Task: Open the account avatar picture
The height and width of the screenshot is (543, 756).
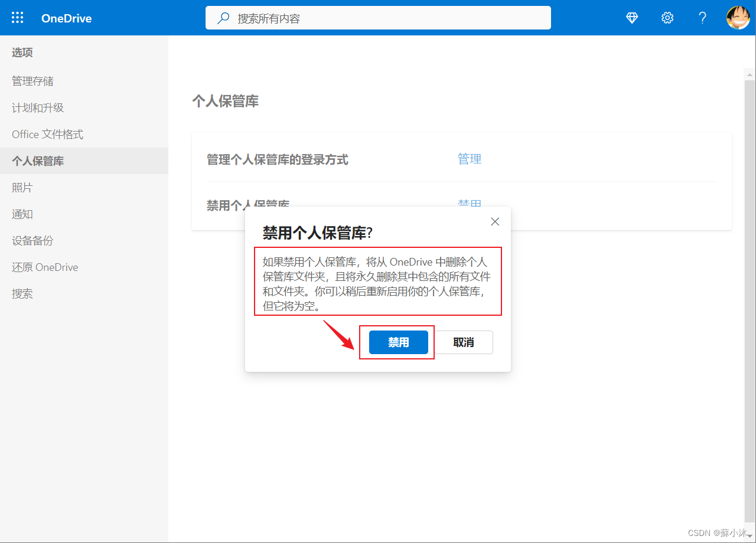Action: [738, 18]
